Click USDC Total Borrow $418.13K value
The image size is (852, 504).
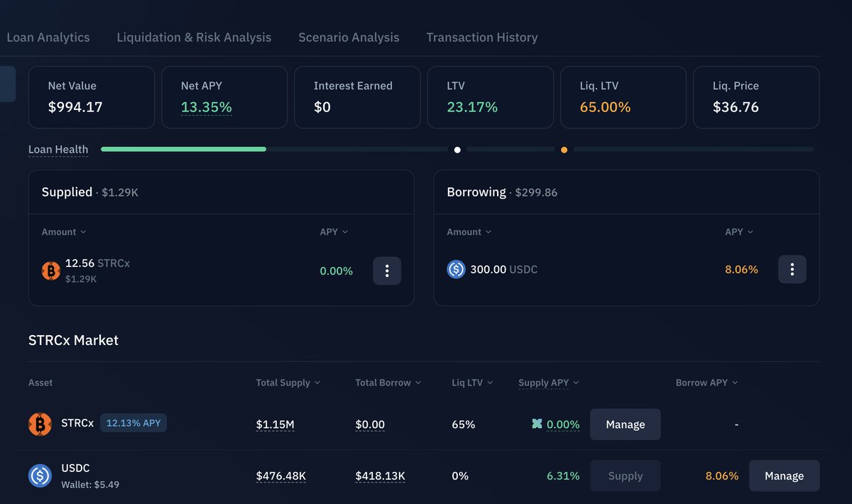(x=380, y=476)
